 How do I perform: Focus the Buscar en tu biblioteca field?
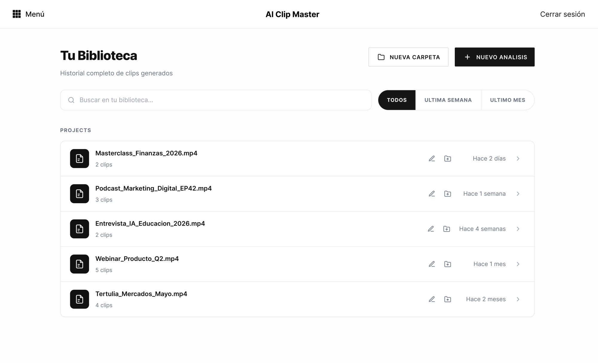(216, 100)
